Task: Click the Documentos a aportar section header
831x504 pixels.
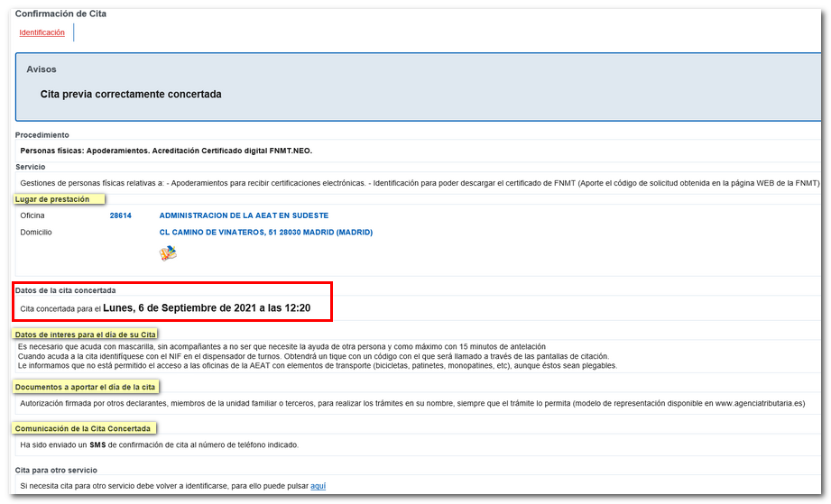Action: (88, 386)
